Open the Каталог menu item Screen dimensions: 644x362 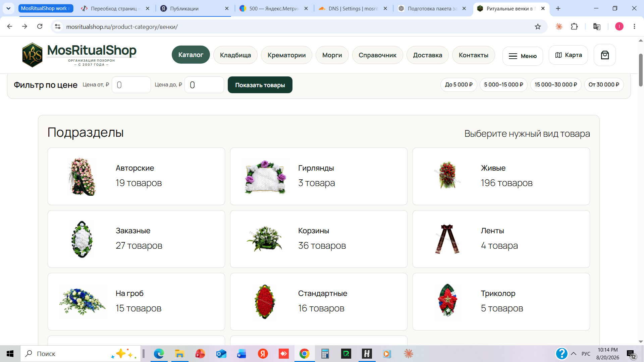click(191, 55)
